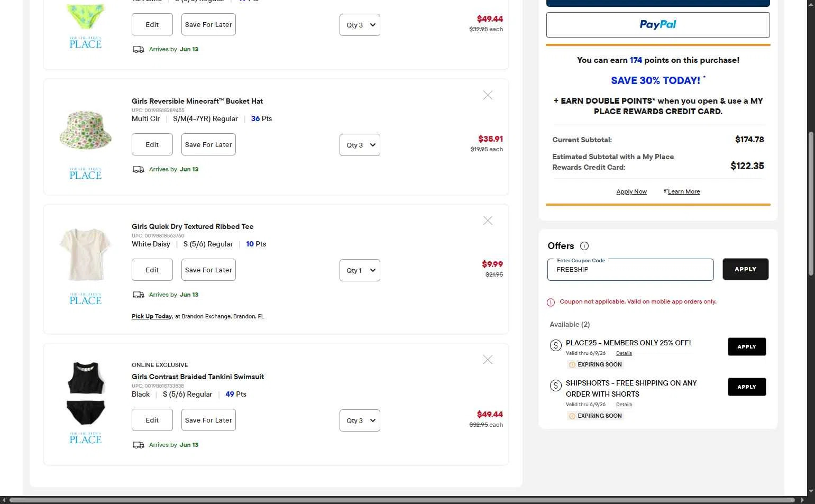Click the SAVE 30% TODAY! heading
The height and width of the screenshot is (504, 815).
(x=656, y=80)
